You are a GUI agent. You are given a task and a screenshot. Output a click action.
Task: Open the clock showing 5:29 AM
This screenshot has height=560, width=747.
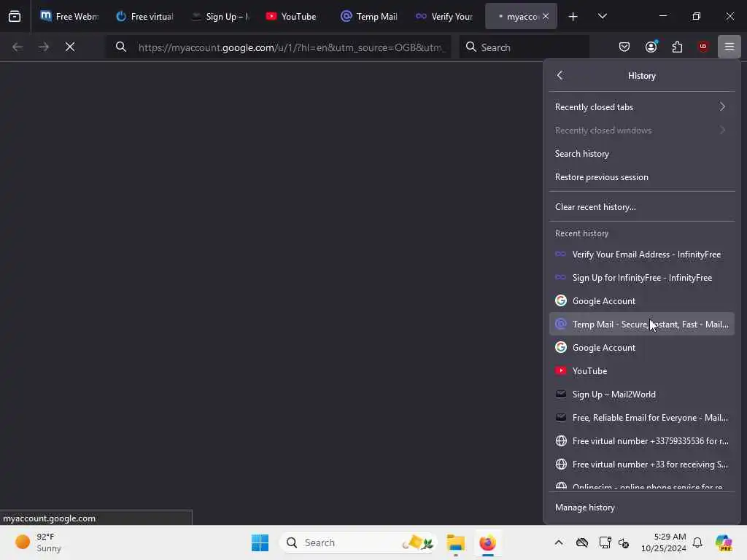coord(663,542)
